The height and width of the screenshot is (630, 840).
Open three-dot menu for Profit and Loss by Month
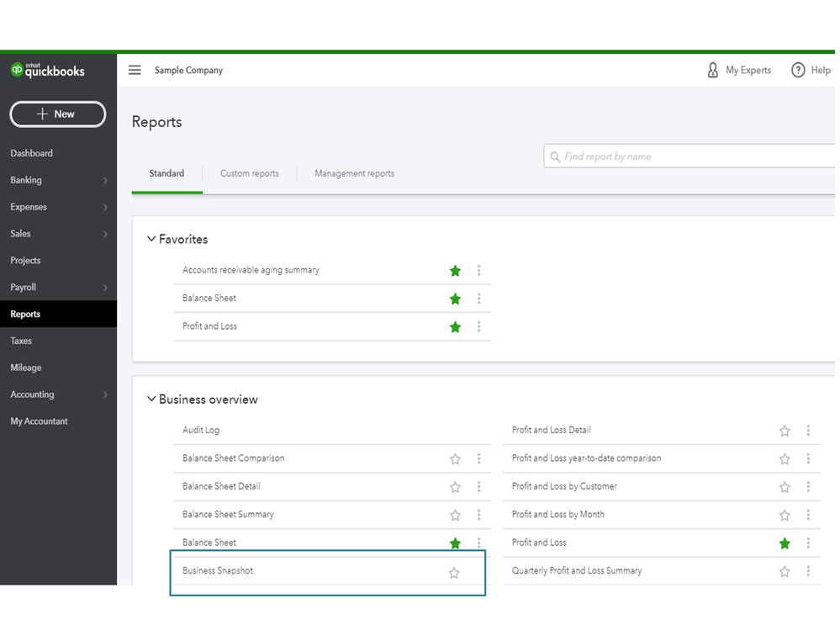[x=808, y=515]
